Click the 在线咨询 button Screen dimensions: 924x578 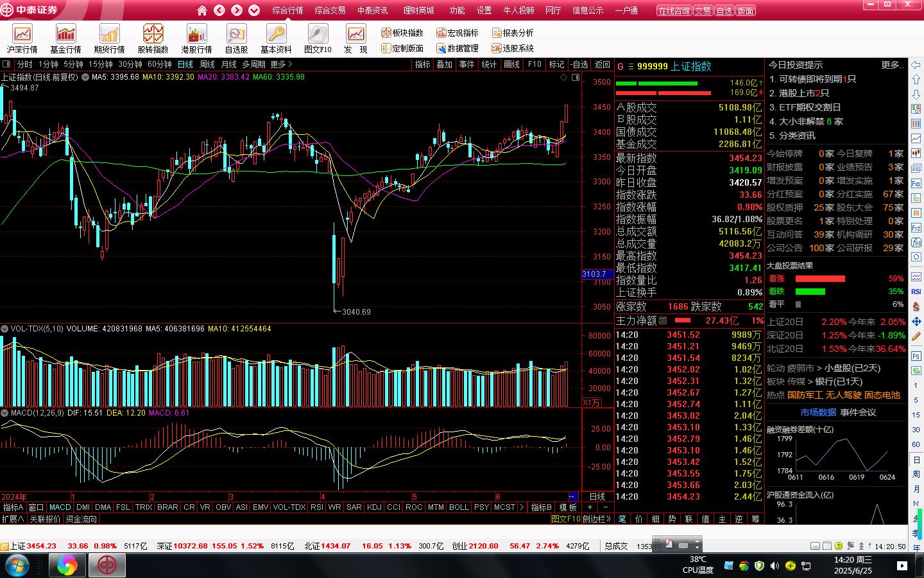point(674,11)
